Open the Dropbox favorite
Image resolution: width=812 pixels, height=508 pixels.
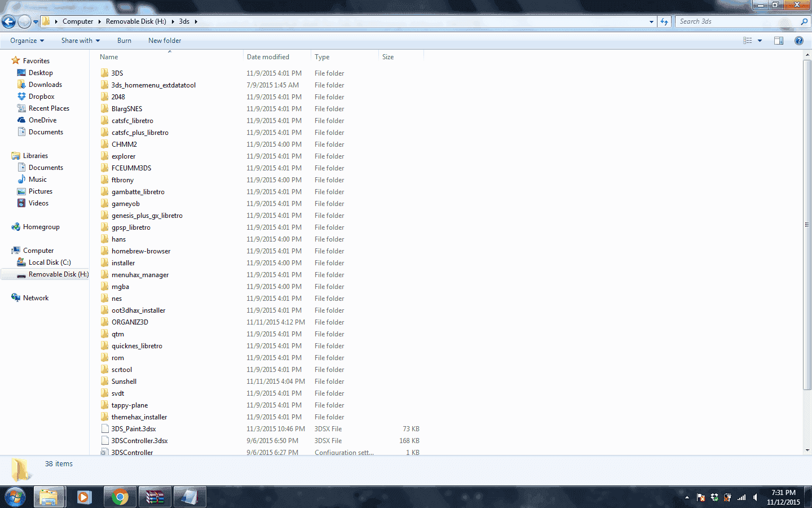41,97
